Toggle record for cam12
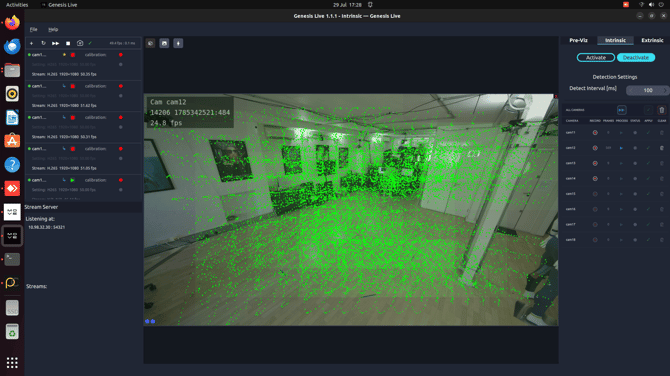This screenshot has height=376, width=670. pos(595,148)
